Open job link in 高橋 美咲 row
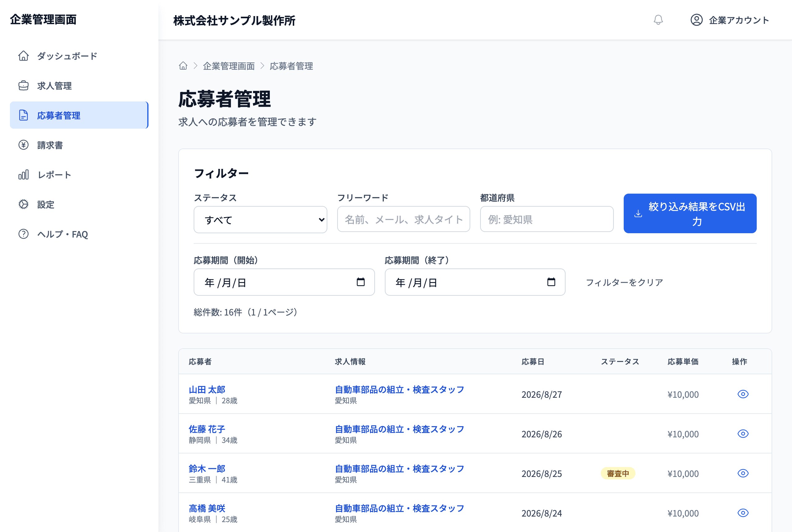 pyautogui.click(x=399, y=508)
